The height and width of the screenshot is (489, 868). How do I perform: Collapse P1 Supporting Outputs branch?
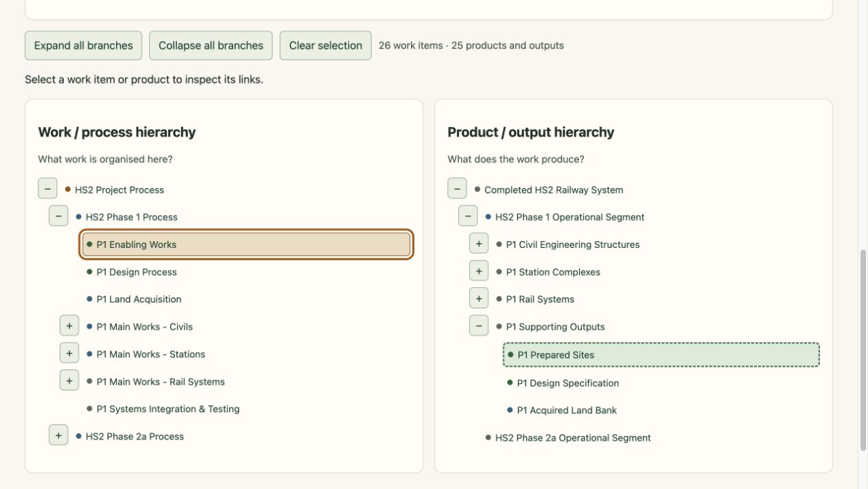pos(479,326)
